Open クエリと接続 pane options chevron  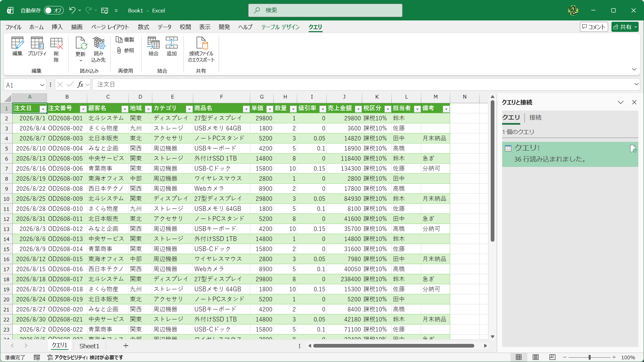coord(621,102)
